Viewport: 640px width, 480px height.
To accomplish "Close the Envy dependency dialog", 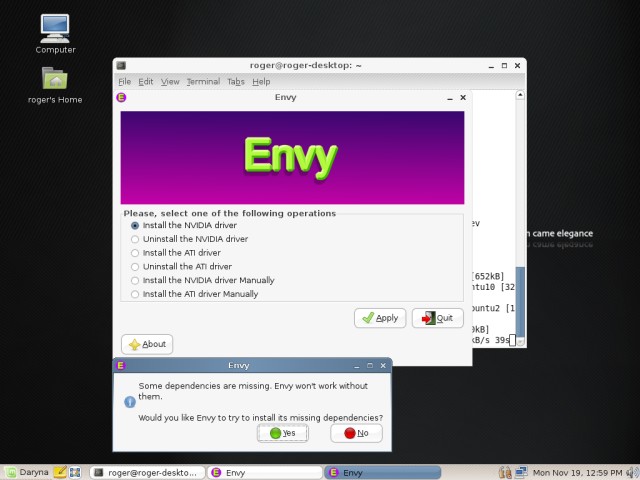I will 383,366.
